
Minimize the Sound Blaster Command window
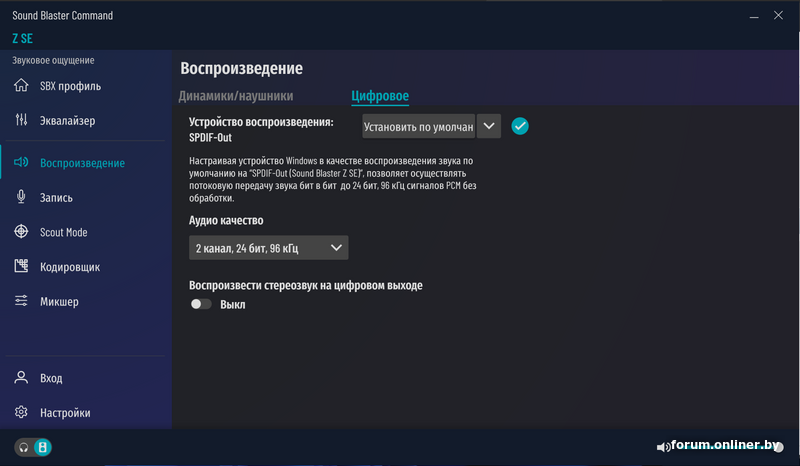(754, 16)
